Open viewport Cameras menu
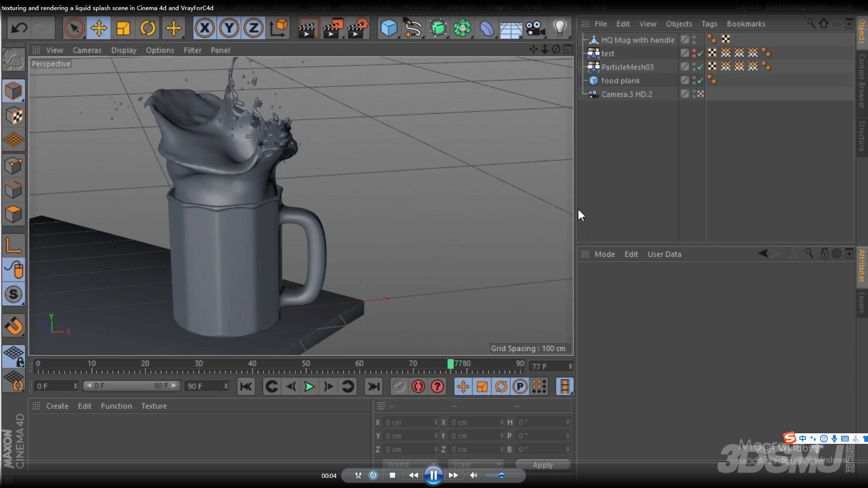868x488 pixels. 87,50
